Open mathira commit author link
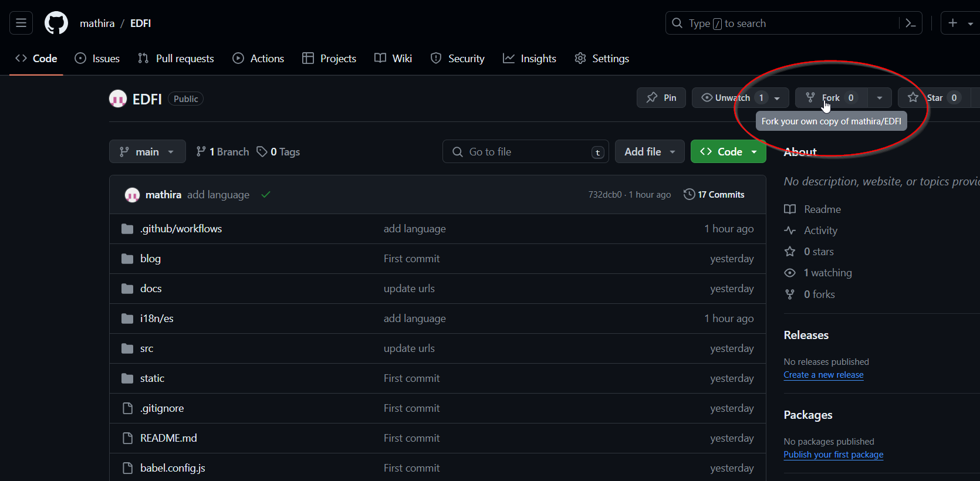 (163, 195)
